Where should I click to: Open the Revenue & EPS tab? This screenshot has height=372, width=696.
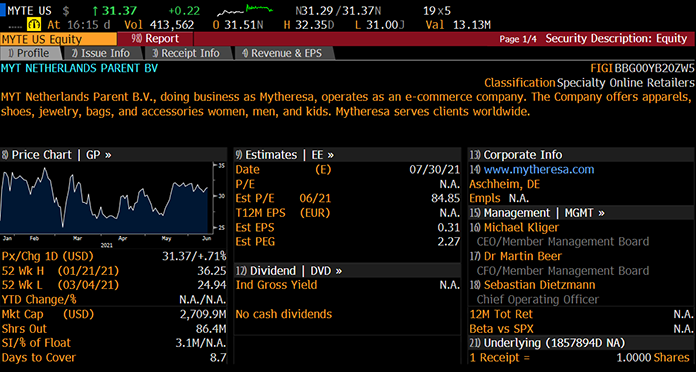[284, 53]
